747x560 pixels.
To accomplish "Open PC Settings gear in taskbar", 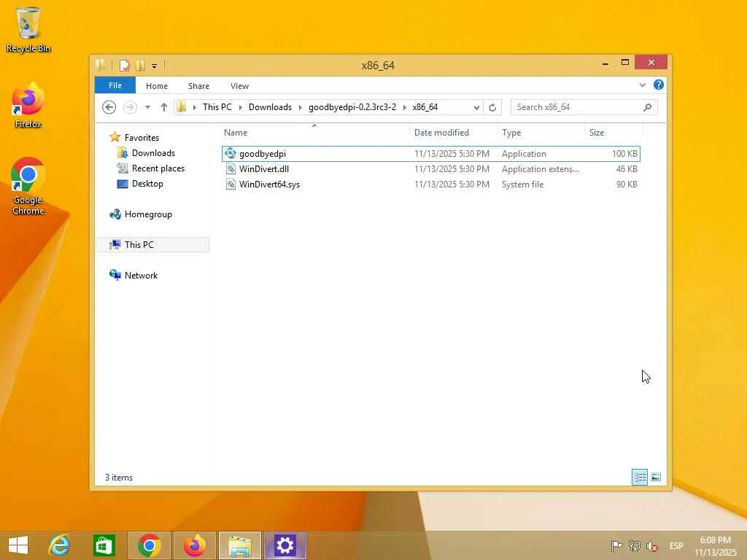I will (285, 545).
